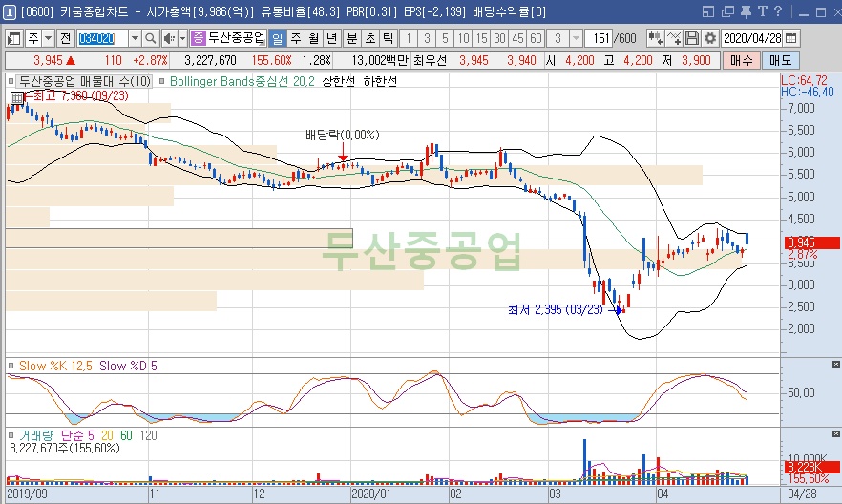Select the 1 interval button
This screenshot has height=504, width=842.
click(409, 38)
